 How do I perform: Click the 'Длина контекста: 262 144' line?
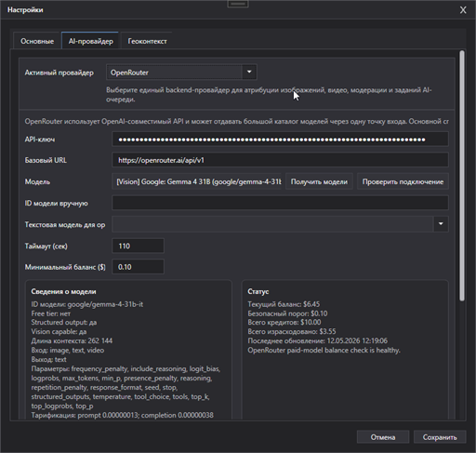72,340
